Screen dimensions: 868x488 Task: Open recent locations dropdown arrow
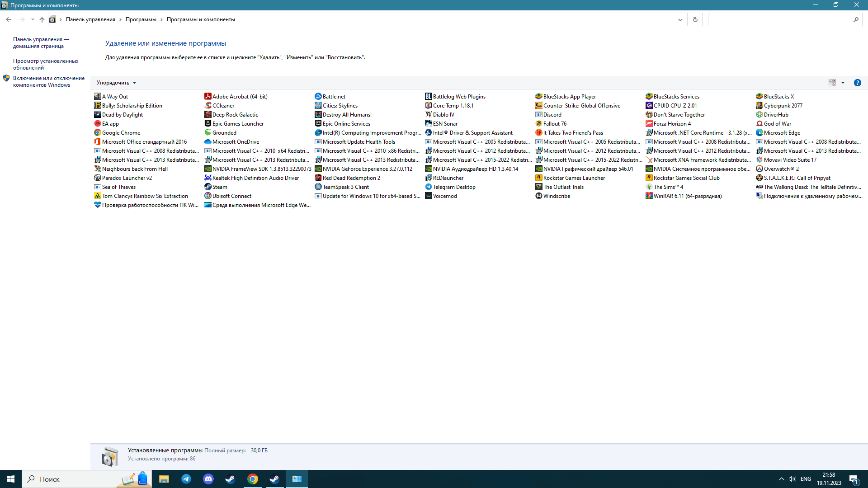33,19
